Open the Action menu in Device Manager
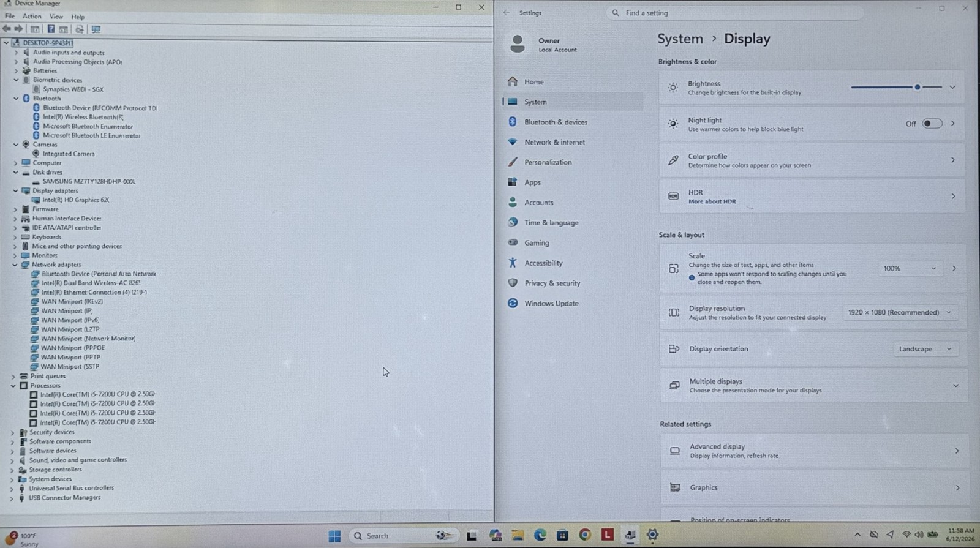980x548 pixels. [x=32, y=17]
